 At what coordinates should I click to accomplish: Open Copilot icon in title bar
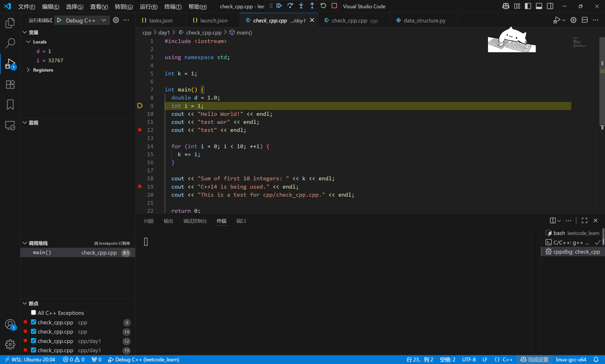click(x=506, y=6)
